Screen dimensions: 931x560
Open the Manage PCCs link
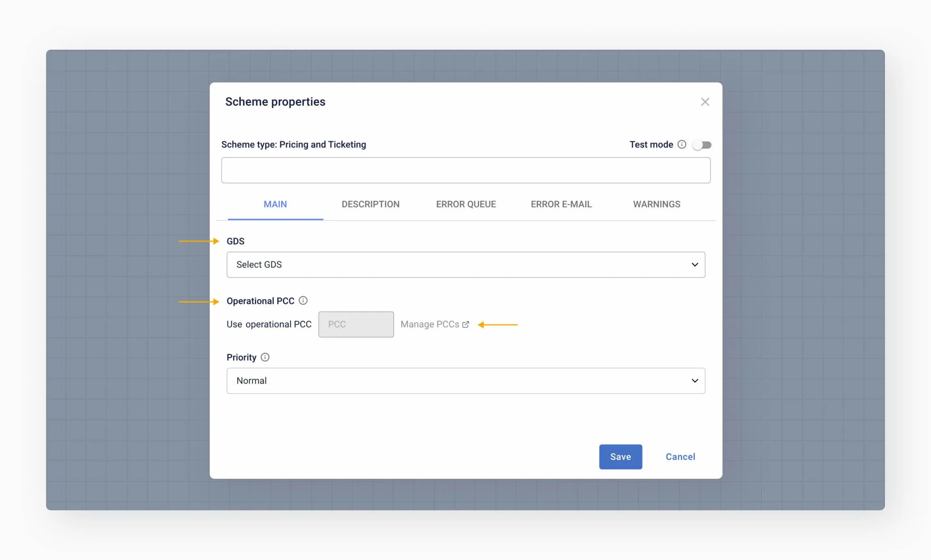click(430, 324)
